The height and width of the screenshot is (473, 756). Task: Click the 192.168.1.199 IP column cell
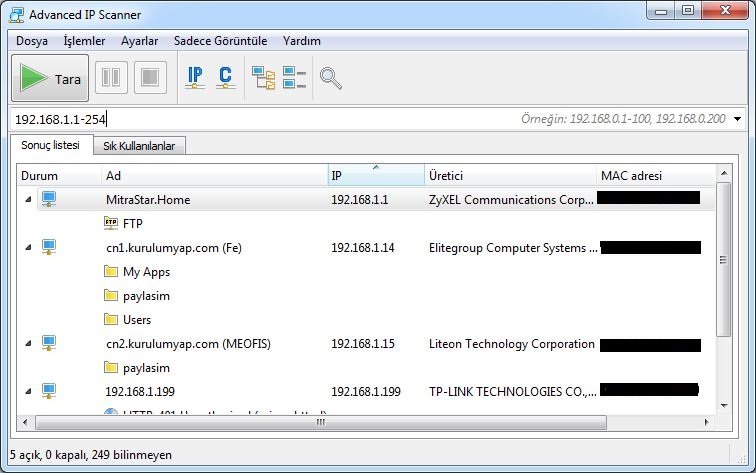(x=365, y=392)
